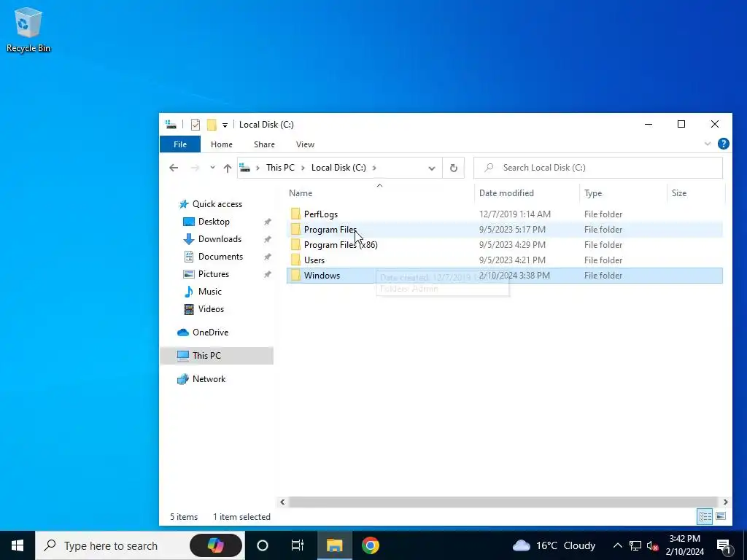Open Cortana circle on taskbar
The width and height of the screenshot is (747, 560).
point(263,545)
